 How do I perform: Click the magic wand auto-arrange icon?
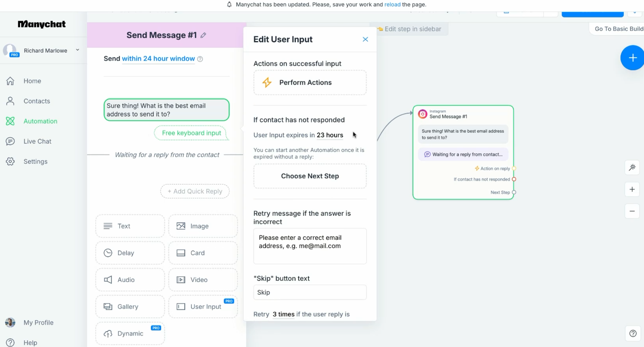(632, 167)
